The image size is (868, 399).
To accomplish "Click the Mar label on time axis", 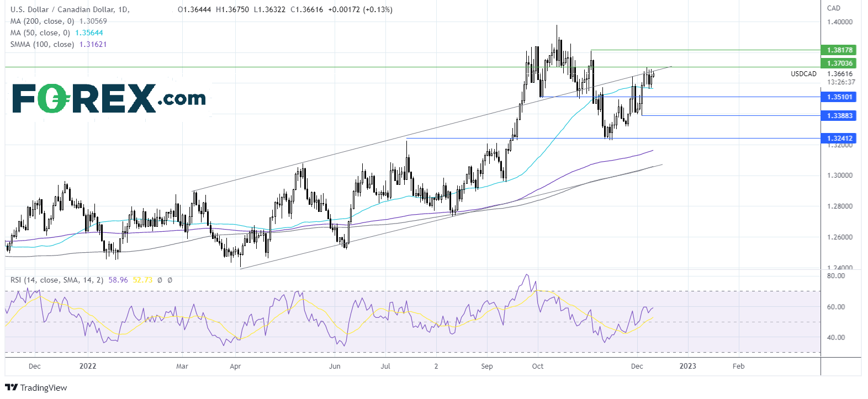I will [x=182, y=366].
